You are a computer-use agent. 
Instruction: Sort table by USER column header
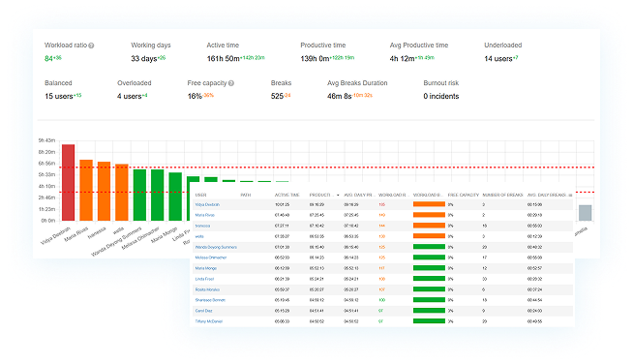coord(200,196)
